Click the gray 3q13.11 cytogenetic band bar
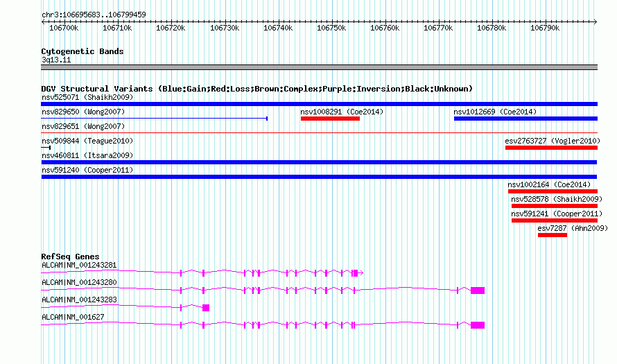This screenshot has width=617, height=364. tap(319, 67)
